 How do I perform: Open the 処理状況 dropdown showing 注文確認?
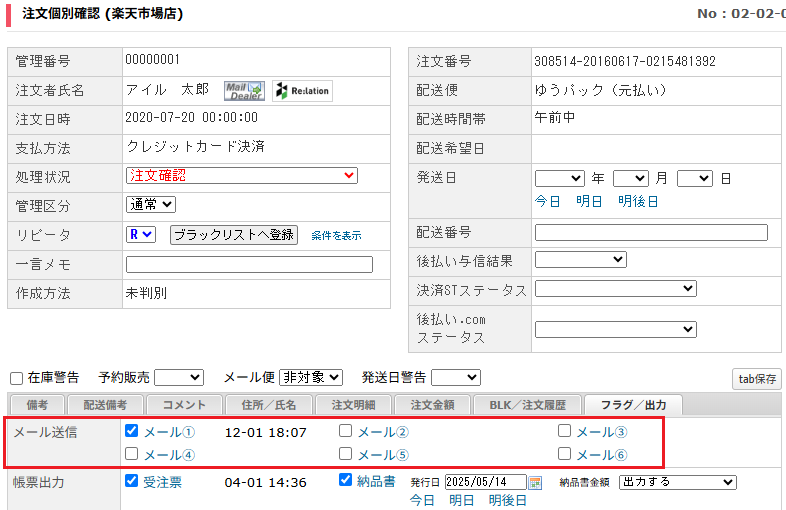point(242,176)
